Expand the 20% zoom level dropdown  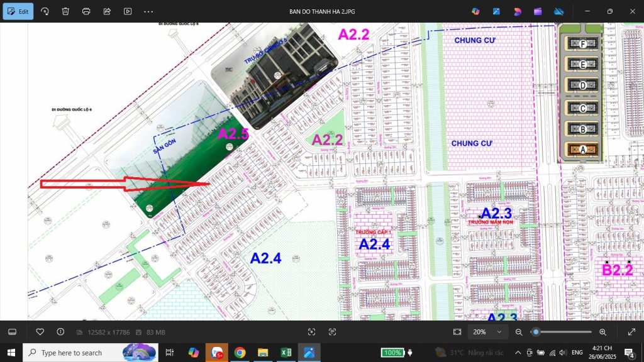(487, 332)
